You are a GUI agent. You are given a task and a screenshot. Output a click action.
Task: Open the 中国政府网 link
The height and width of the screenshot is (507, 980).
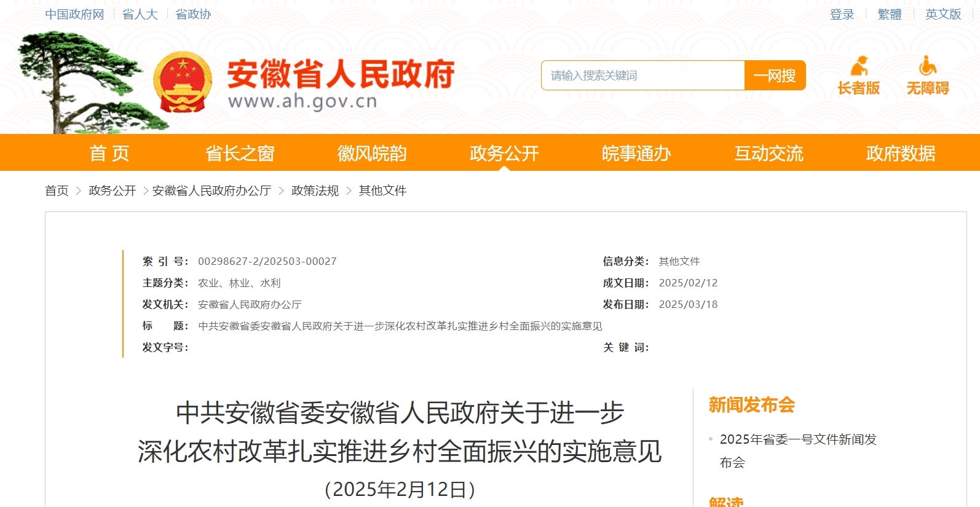pyautogui.click(x=74, y=14)
